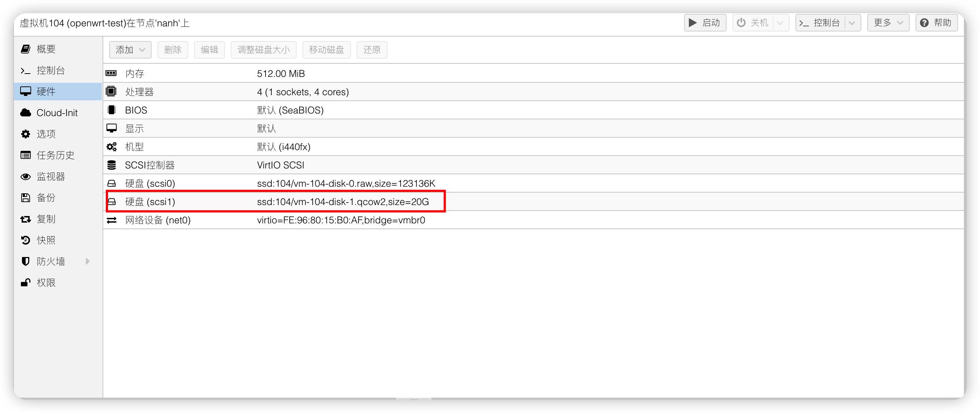Click the Help (帮助) button
This screenshot has height=413, width=980.
click(936, 23)
